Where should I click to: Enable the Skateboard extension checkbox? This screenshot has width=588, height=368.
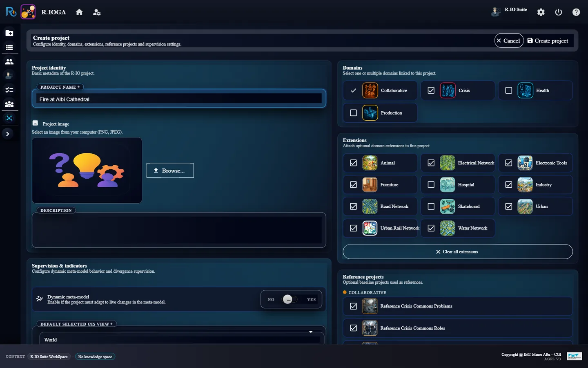(x=431, y=206)
